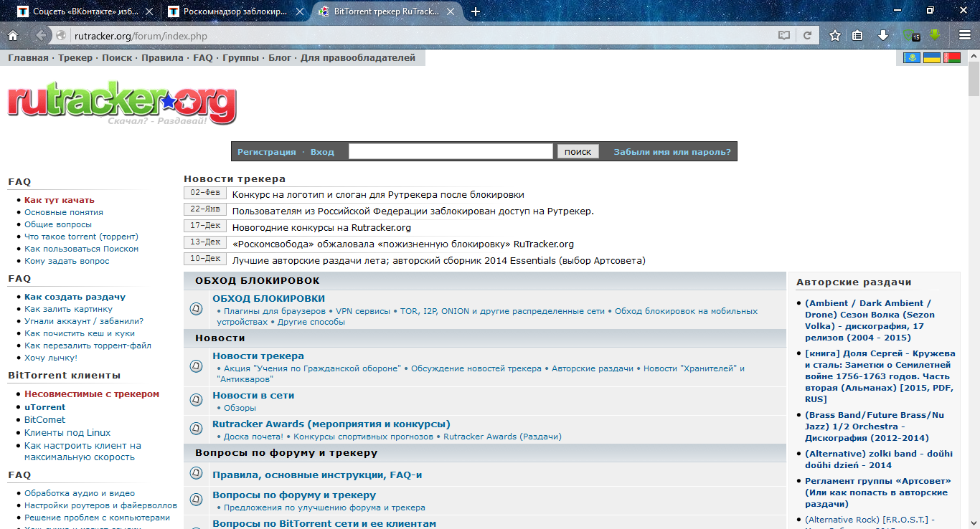980x529 pixels.
Task: Open Трекер in the top navigation
Action: (x=75, y=58)
